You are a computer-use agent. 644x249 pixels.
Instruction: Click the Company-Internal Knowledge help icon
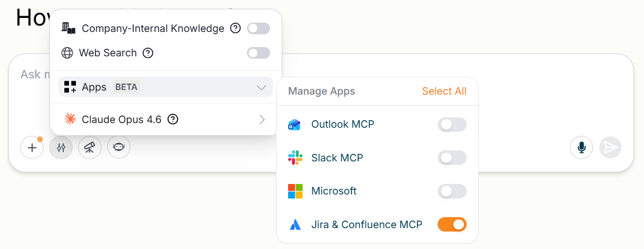point(235,28)
